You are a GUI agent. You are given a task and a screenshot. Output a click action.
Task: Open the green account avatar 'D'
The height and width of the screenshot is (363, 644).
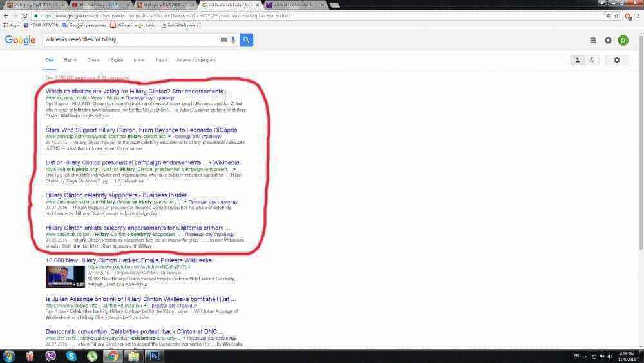pos(623,40)
